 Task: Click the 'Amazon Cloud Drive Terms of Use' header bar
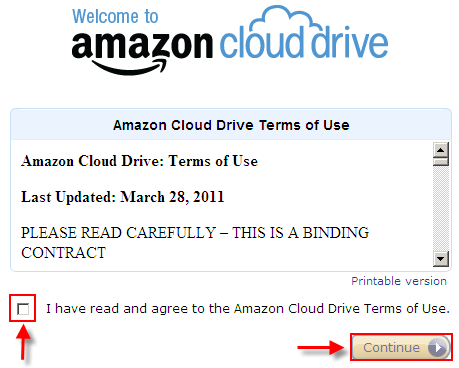pos(231,125)
